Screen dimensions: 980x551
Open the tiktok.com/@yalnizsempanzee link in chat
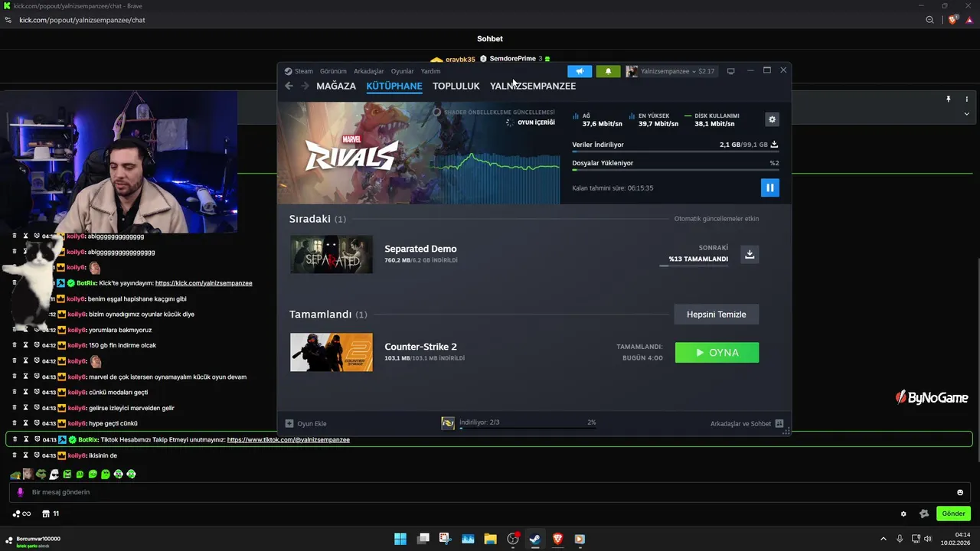pos(289,440)
